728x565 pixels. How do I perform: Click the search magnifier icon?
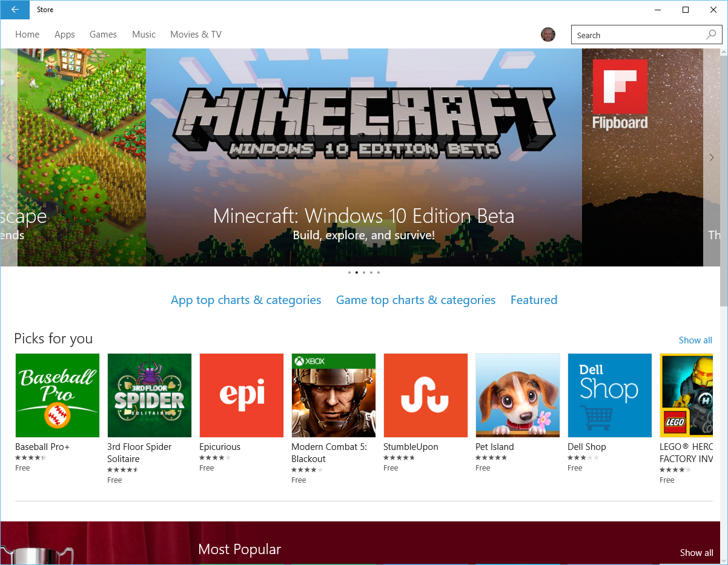[x=711, y=35]
